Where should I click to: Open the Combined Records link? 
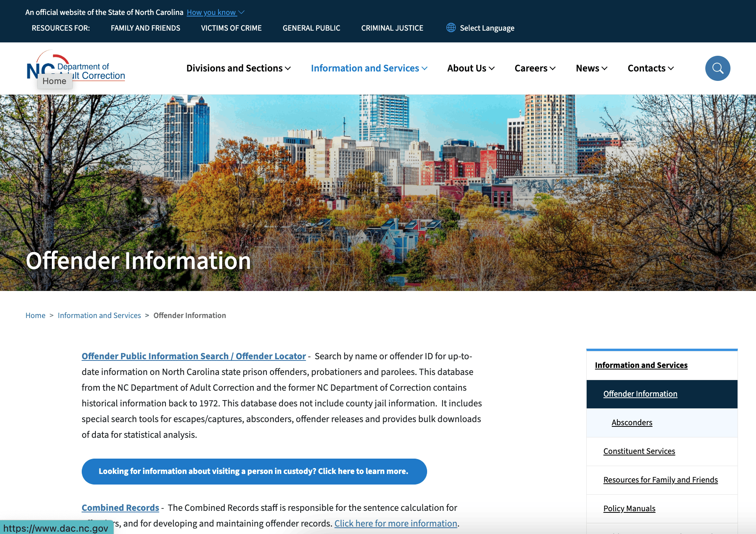pos(120,507)
